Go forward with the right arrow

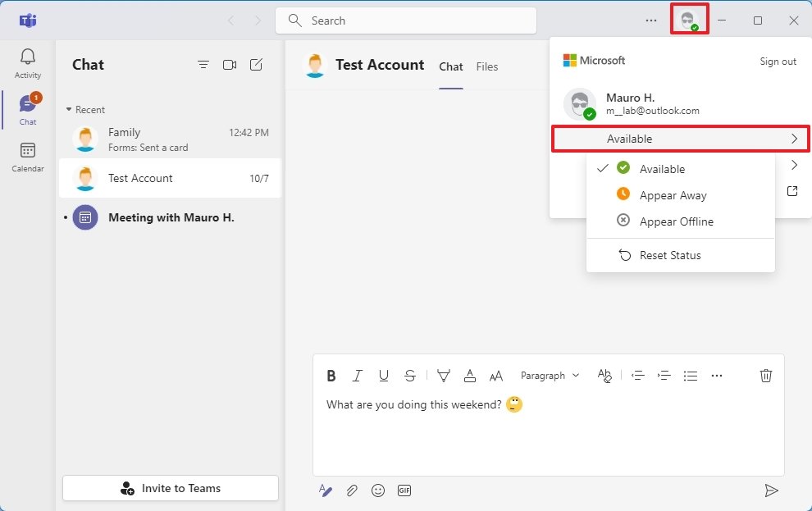tap(258, 21)
